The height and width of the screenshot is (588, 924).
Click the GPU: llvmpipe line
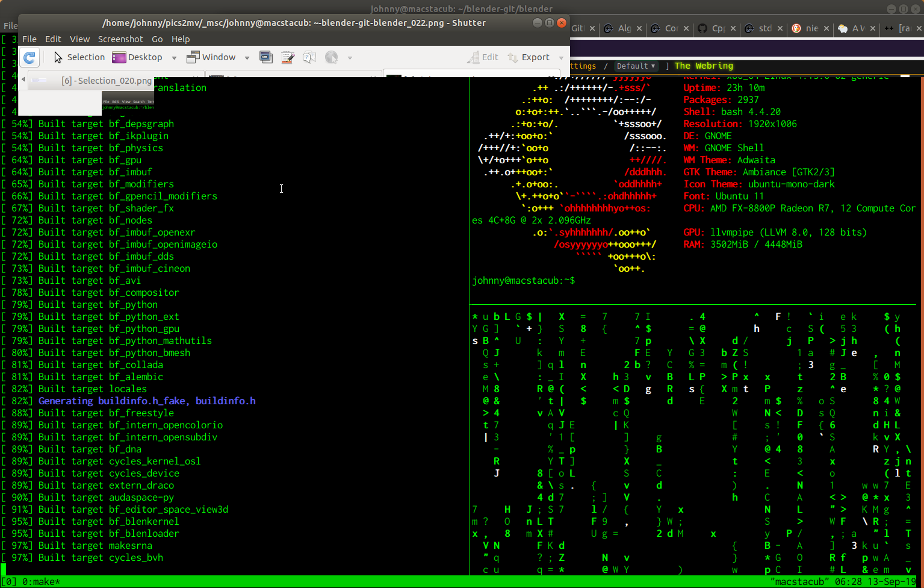pos(775,233)
